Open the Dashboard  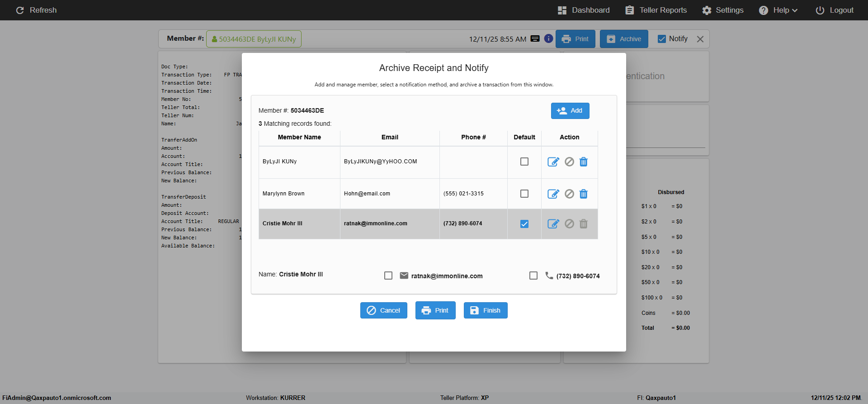click(x=584, y=10)
